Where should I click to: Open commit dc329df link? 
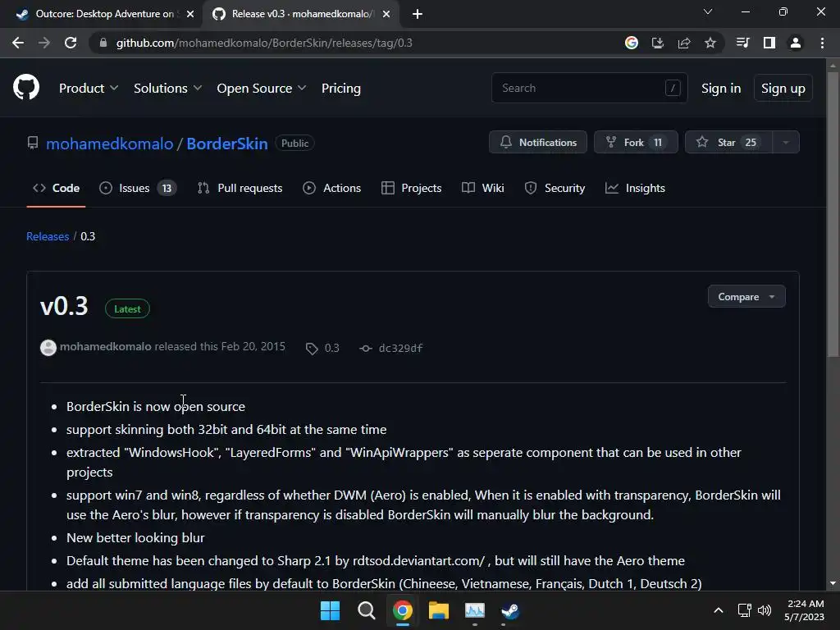click(392, 348)
